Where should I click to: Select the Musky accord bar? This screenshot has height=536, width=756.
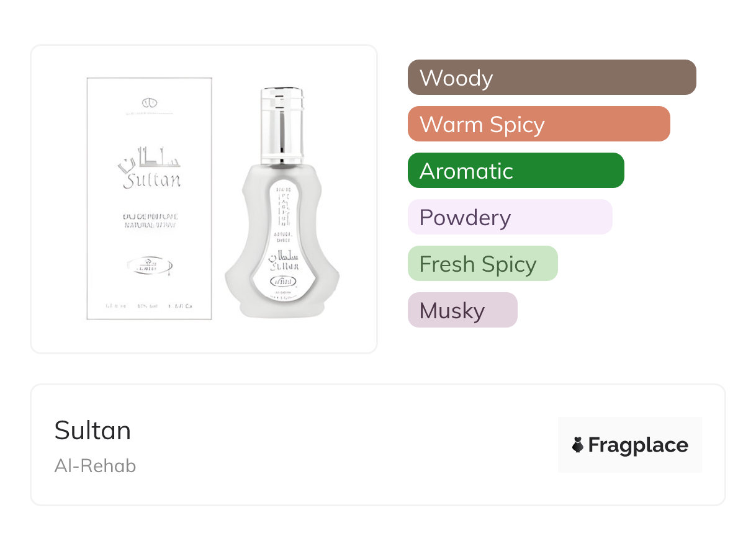(462, 310)
